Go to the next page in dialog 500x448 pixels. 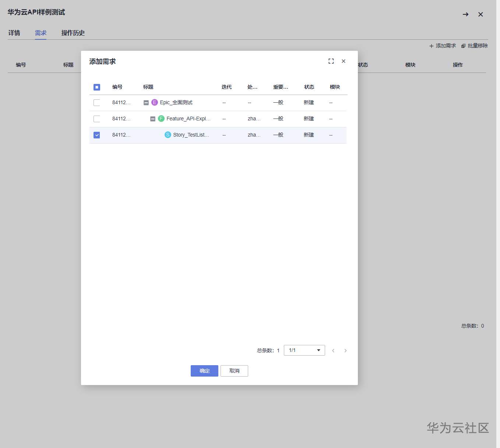tap(345, 350)
